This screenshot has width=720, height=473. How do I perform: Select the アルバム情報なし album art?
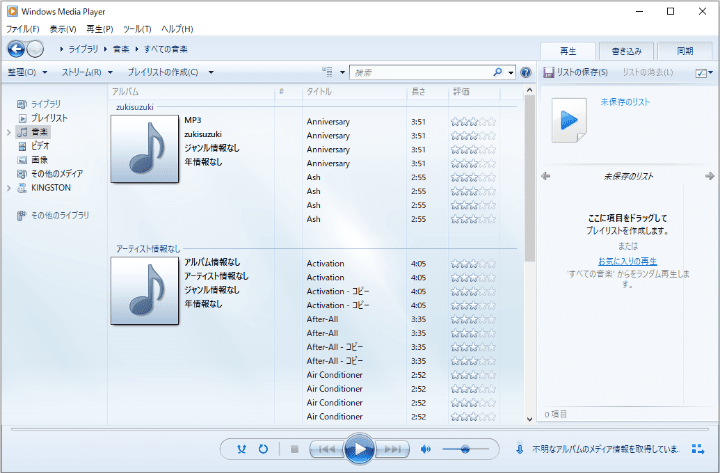tap(145, 291)
